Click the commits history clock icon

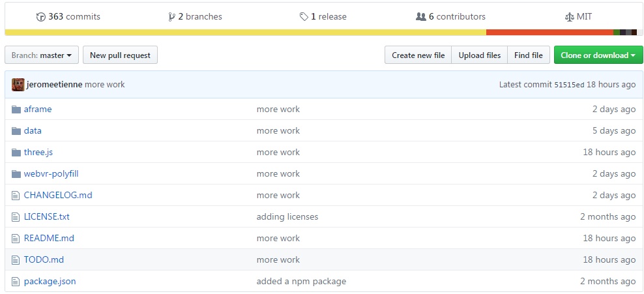[x=41, y=17]
